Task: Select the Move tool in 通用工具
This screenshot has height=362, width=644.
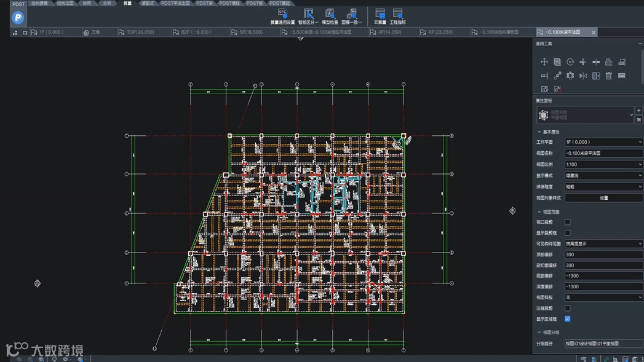Action: click(x=544, y=62)
